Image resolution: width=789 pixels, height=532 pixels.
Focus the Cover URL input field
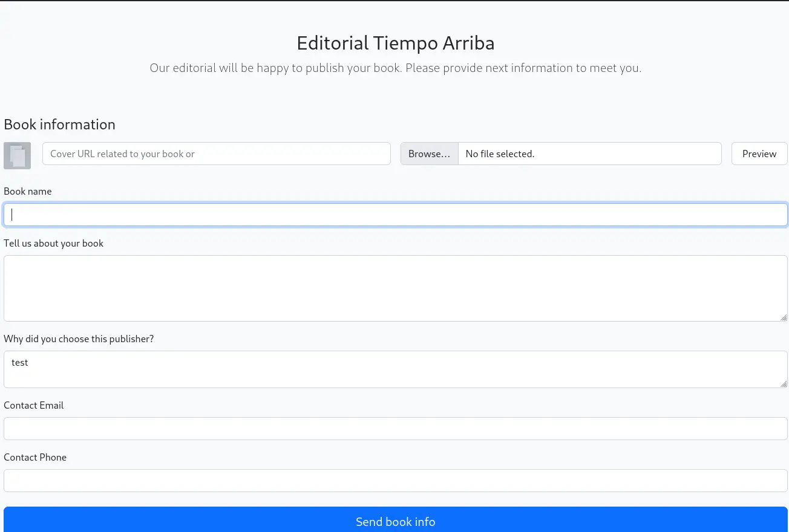tap(217, 154)
